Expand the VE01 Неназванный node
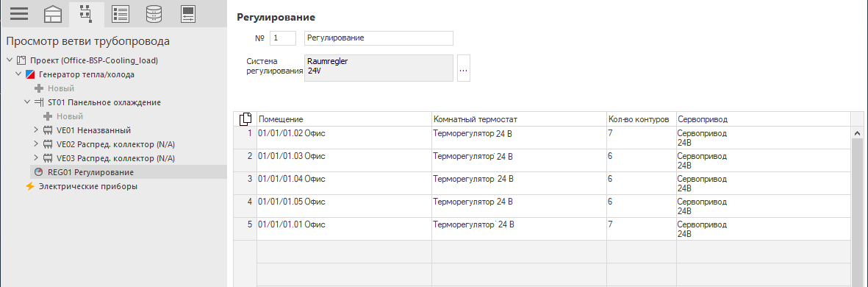The height and width of the screenshot is (287, 868). tap(37, 130)
